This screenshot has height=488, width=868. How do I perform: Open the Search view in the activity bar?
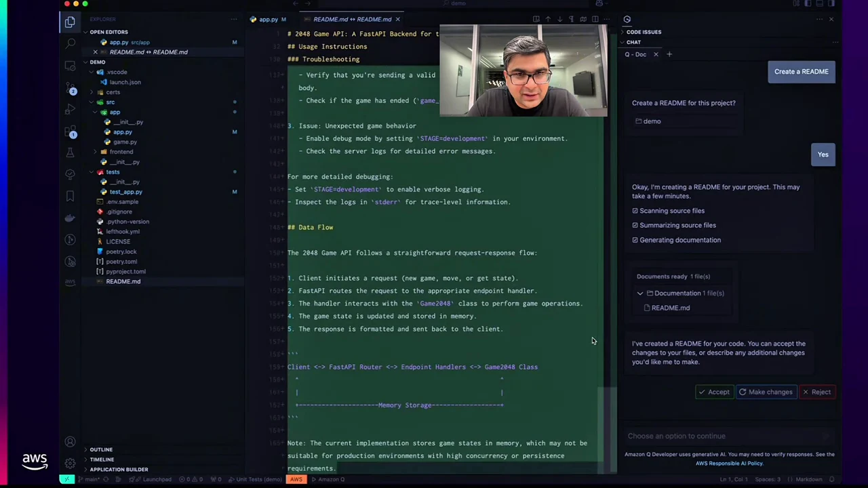click(x=70, y=44)
